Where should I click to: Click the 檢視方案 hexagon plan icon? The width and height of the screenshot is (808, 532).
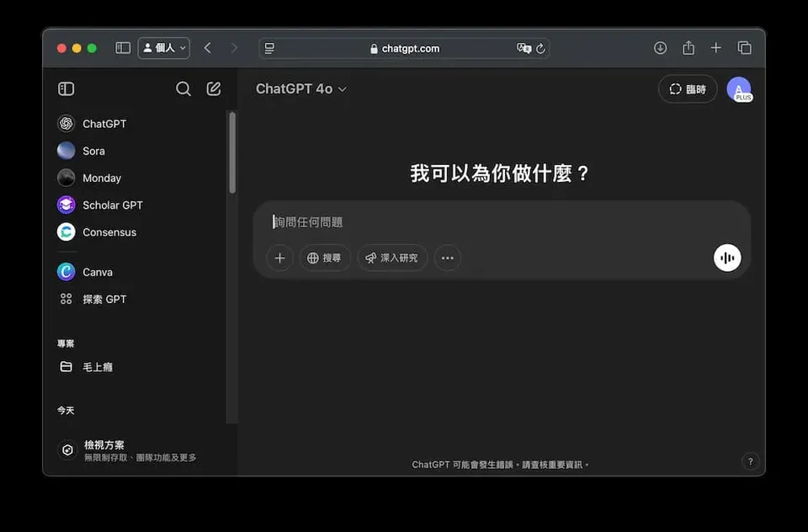coord(67,450)
